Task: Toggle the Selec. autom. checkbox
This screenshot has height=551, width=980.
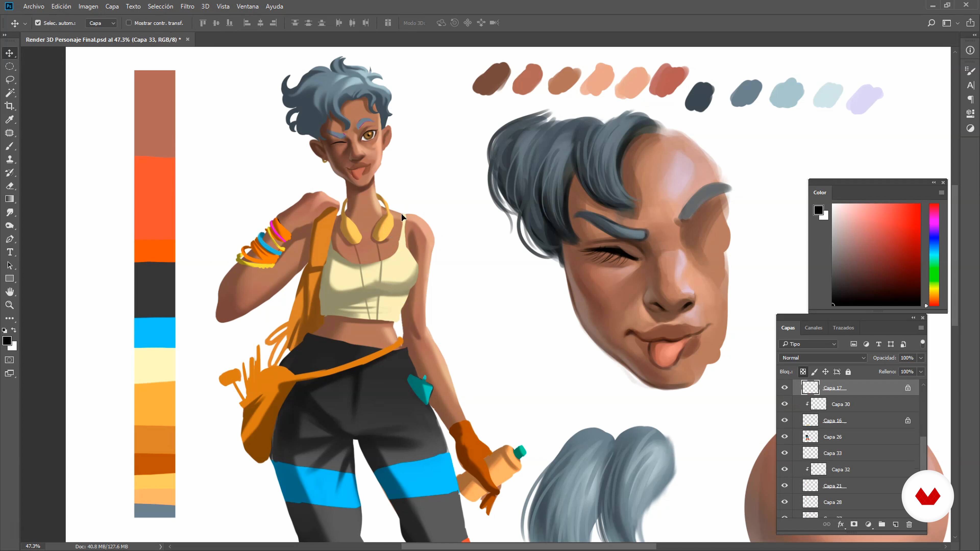Action: click(38, 23)
